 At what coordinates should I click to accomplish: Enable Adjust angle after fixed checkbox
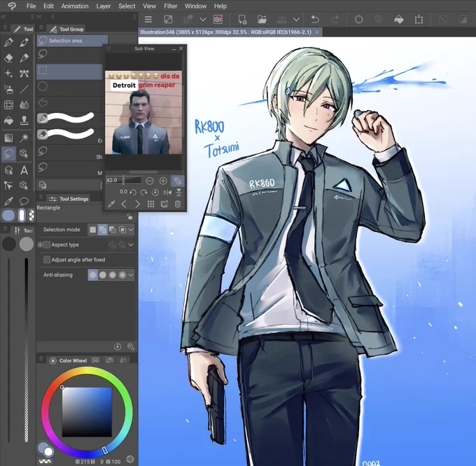[x=46, y=259]
